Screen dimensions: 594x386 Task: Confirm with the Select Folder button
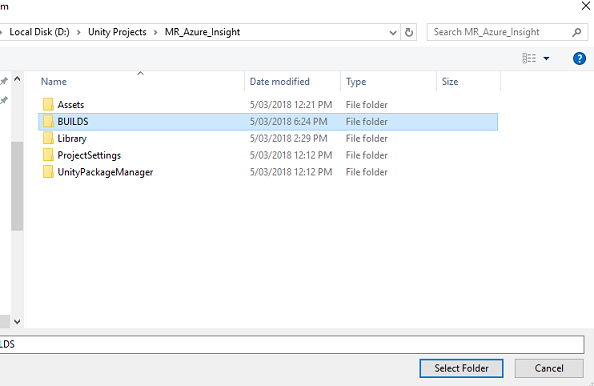tap(461, 368)
